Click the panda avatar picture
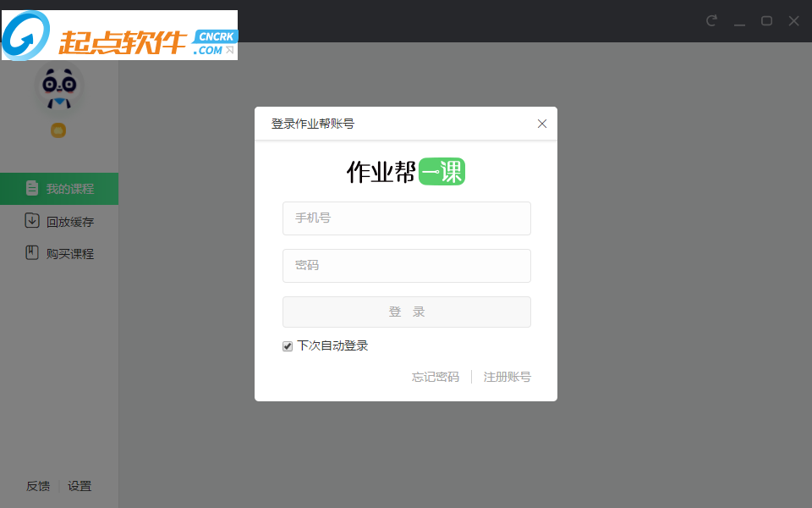 [x=59, y=87]
